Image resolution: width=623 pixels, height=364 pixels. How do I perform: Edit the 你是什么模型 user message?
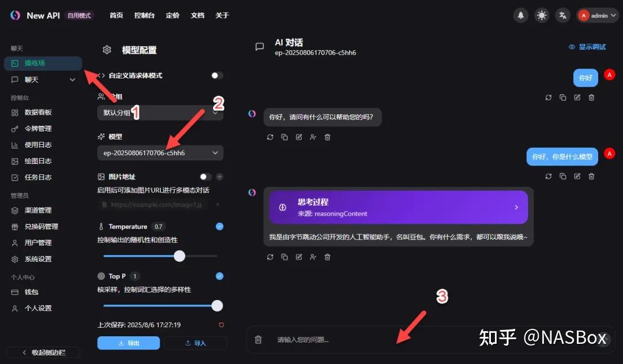pos(577,177)
